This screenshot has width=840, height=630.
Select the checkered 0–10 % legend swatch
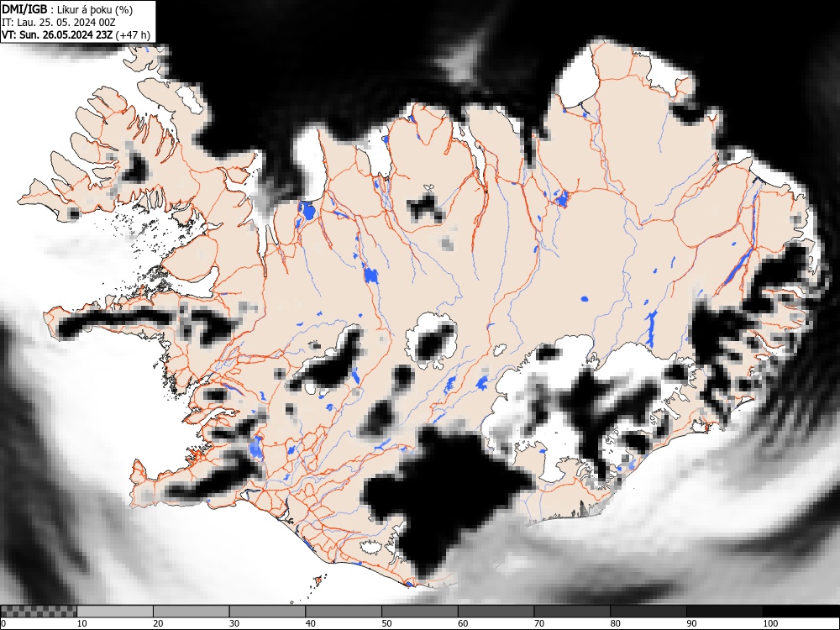click(x=39, y=612)
